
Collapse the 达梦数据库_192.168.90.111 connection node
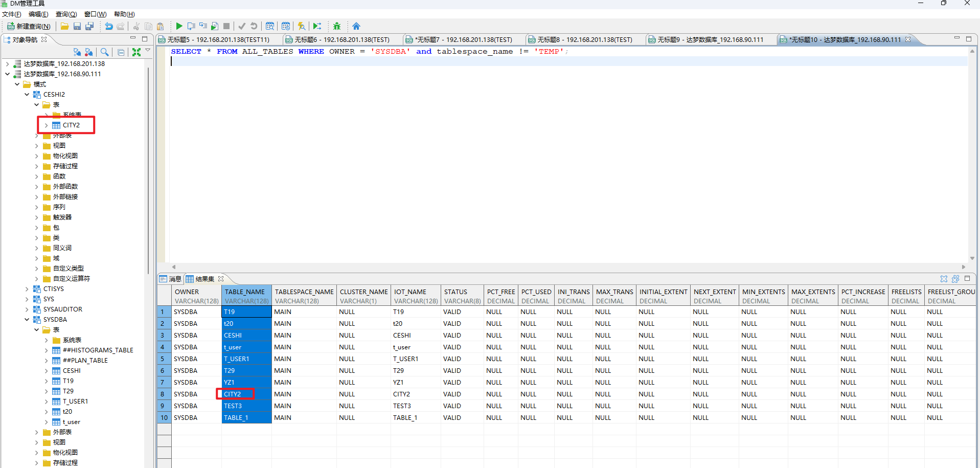[7, 74]
